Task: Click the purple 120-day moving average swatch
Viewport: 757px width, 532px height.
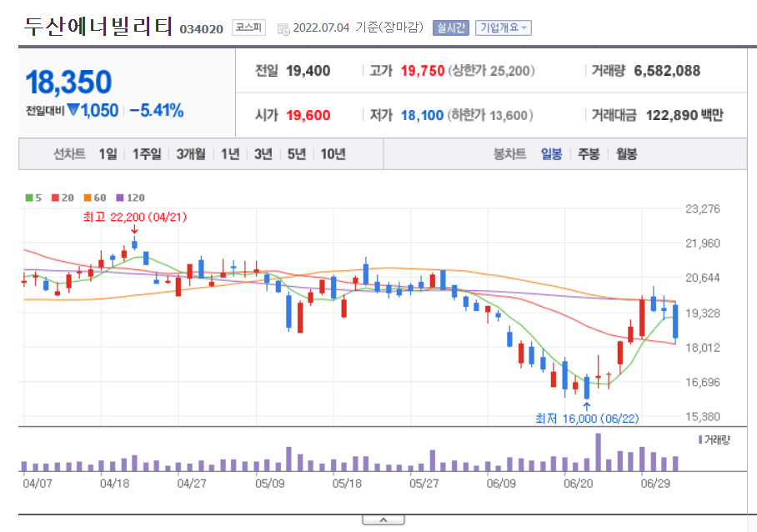Action: [120, 198]
